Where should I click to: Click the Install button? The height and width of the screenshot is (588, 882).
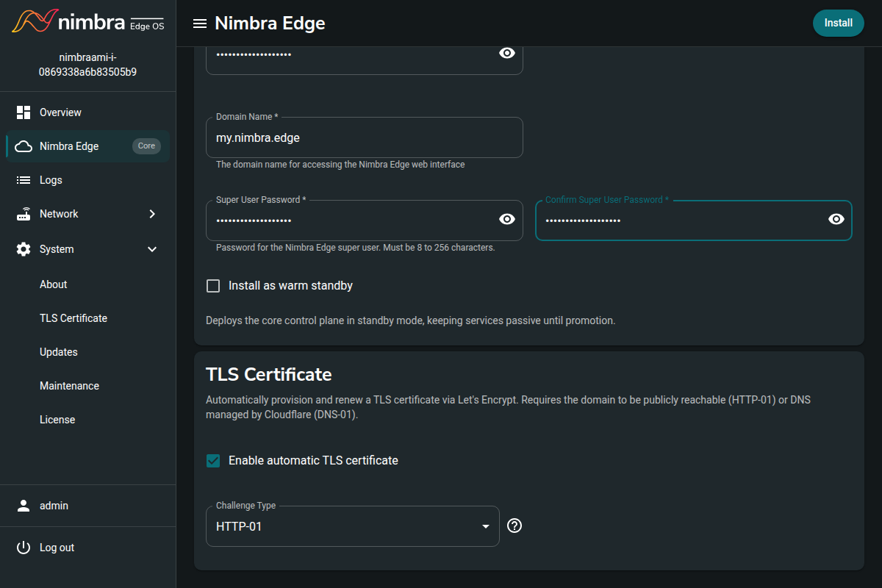(x=838, y=23)
